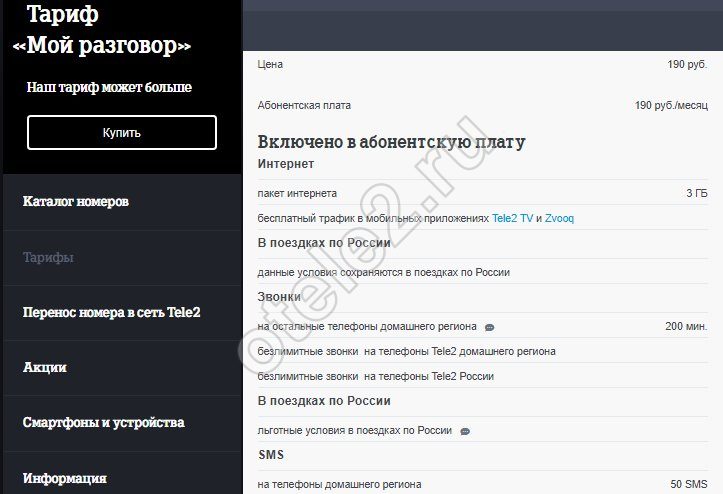Screen dimensions: 723x494
Task: Open Информация menu item
Action: [x=65, y=478]
